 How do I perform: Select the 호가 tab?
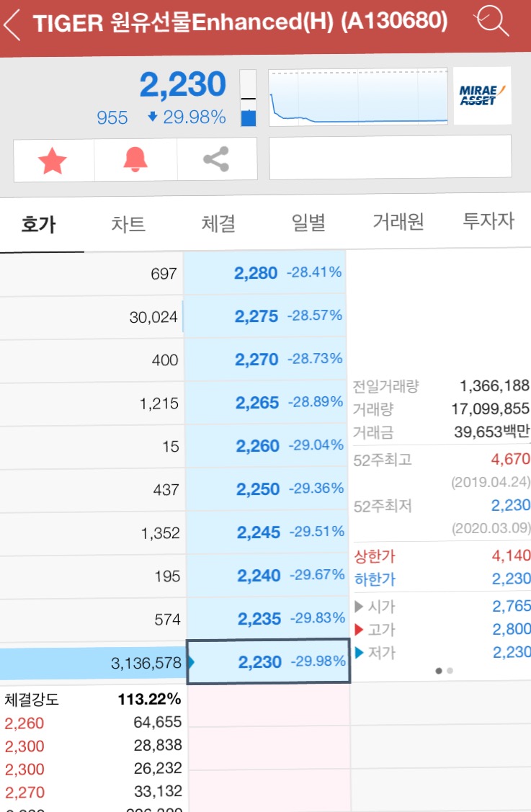point(39,224)
